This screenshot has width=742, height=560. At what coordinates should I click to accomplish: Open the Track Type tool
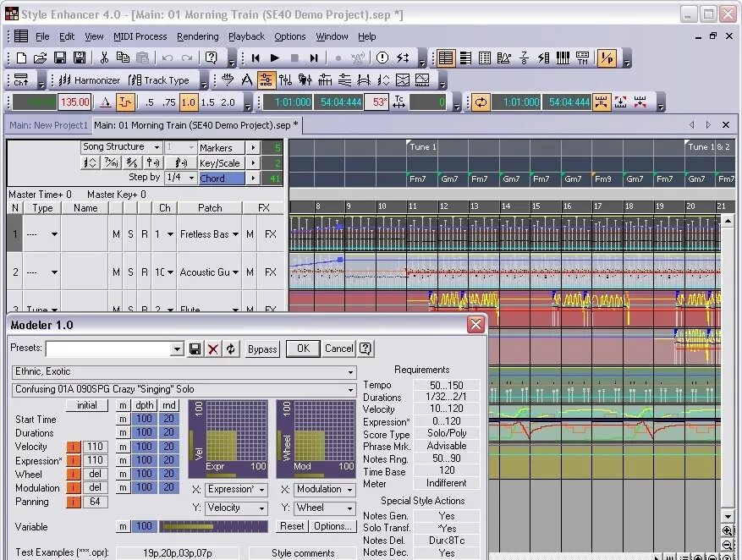(159, 80)
